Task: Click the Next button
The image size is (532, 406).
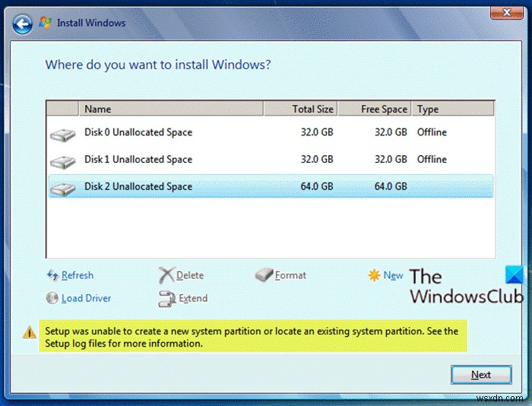Action: pyautogui.click(x=481, y=375)
